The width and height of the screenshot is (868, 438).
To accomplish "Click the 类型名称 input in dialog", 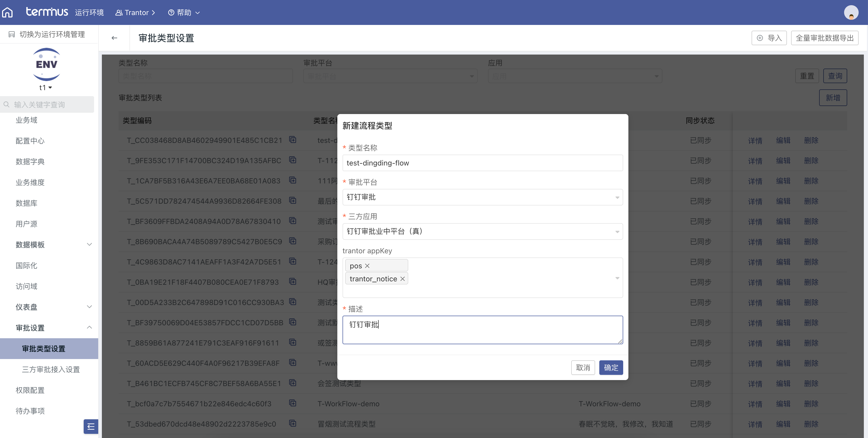I will pyautogui.click(x=483, y=163).
